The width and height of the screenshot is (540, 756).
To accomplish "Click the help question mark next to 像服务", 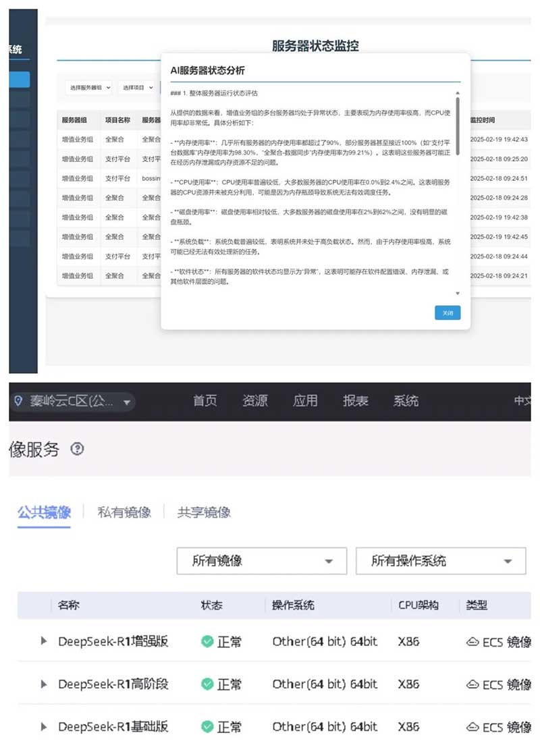I will pos(78,448).
